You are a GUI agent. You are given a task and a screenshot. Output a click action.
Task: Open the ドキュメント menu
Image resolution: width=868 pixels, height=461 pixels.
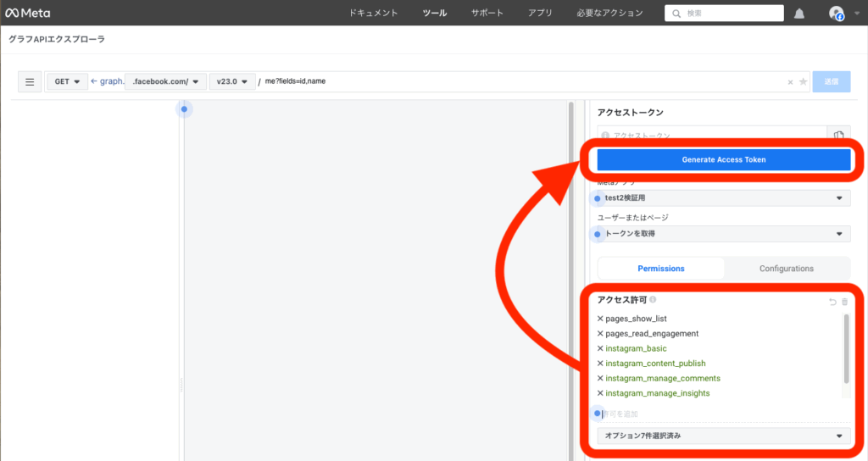point(373,14)
